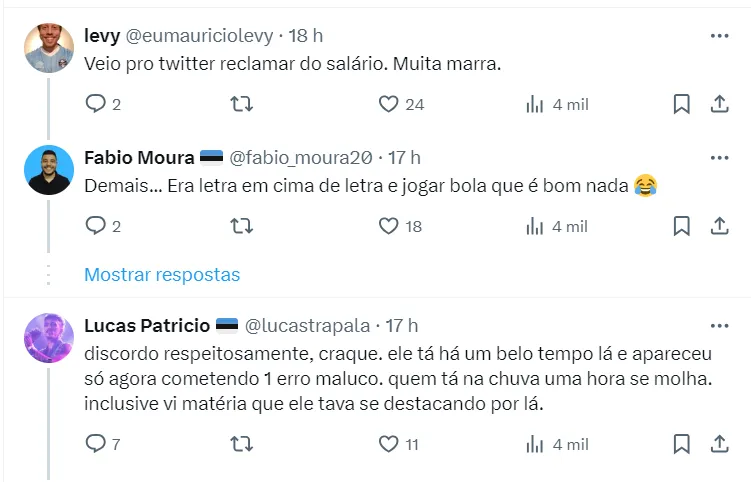Like Fabio Moura's tweet
Viewport: 751px width, 482px height.
[x=389, y=227]
